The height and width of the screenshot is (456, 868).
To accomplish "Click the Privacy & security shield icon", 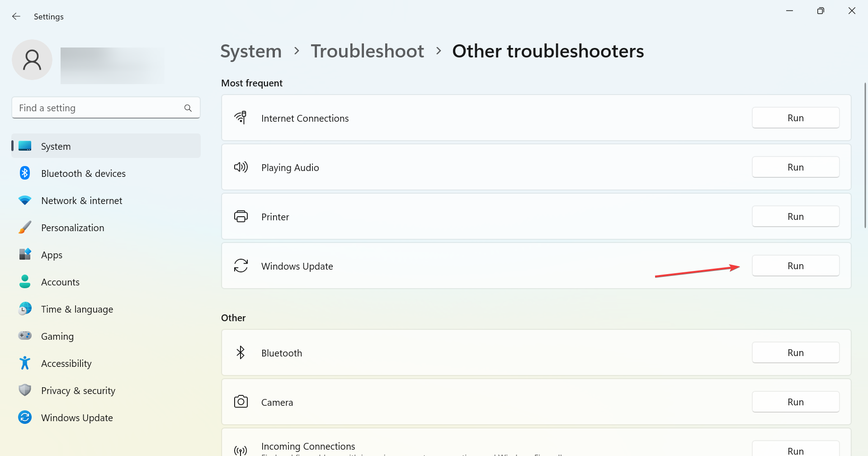I will pyautogui.click(x=25, y=390).
